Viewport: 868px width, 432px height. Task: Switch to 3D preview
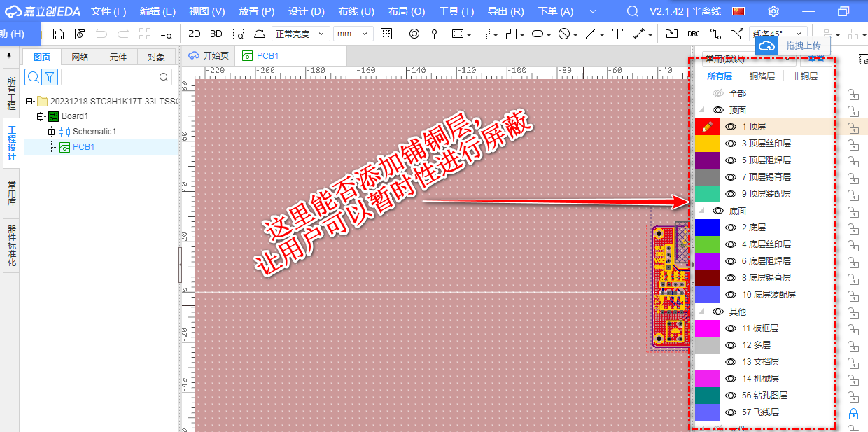[216, 34]
